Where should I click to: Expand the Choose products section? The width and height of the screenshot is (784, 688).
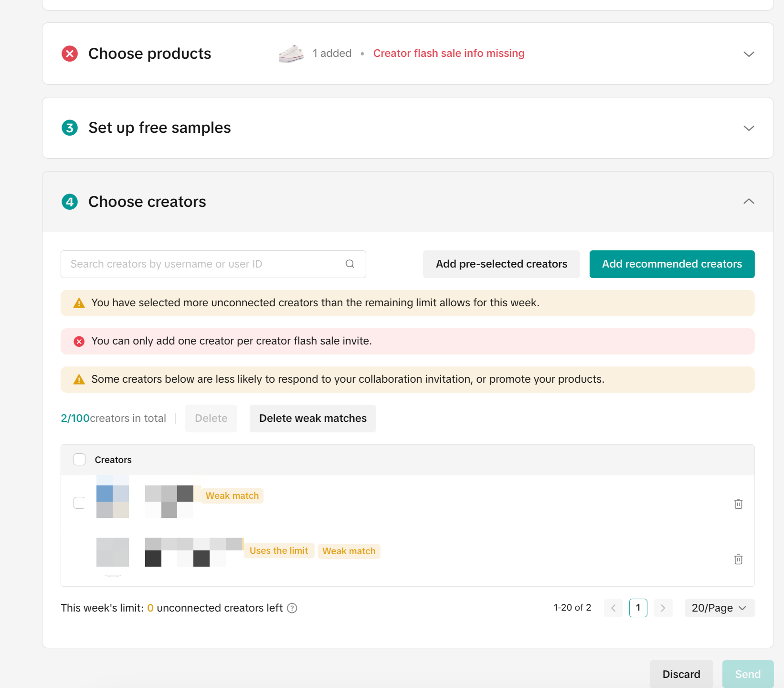(749, 54)
